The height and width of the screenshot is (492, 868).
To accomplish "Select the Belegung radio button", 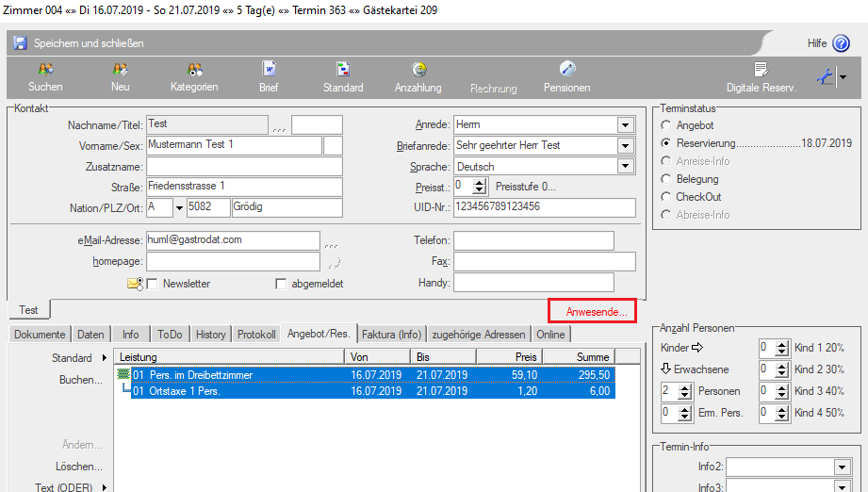I will click(x=666, y=179).
